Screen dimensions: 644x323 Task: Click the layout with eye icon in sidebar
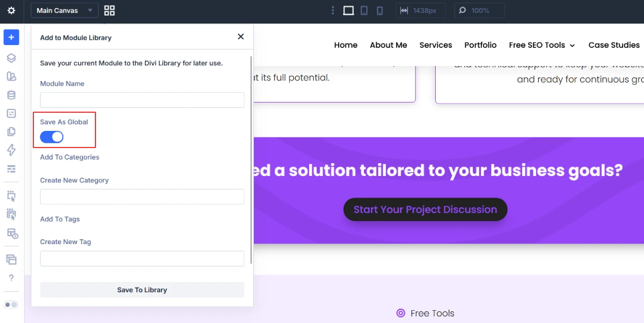pos(12,233)
